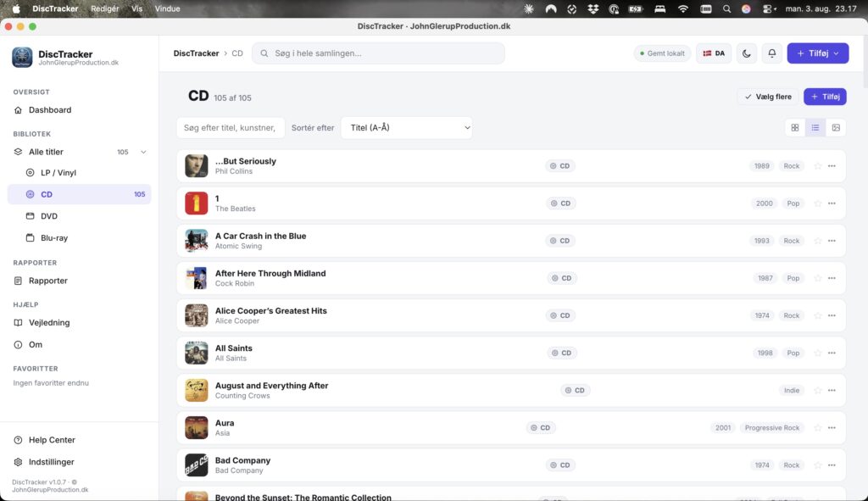Open Control Center in menu bar
868x501 pixels.
point(769,8)
